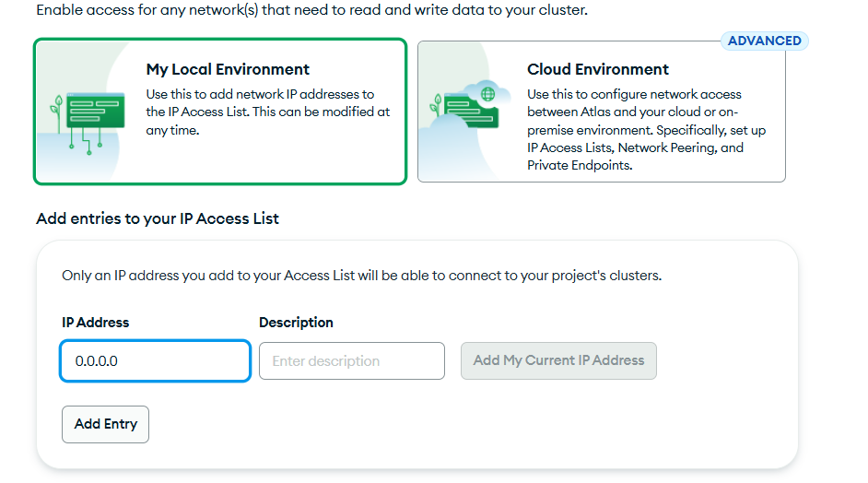Click the cloud environment globe illustration icon

[469, 104]
